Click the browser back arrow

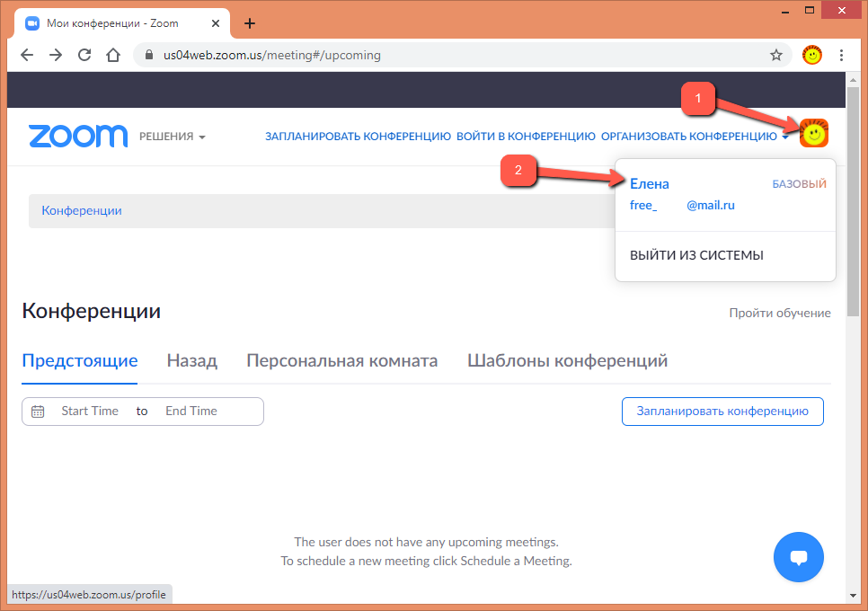(x=27, y=55)
